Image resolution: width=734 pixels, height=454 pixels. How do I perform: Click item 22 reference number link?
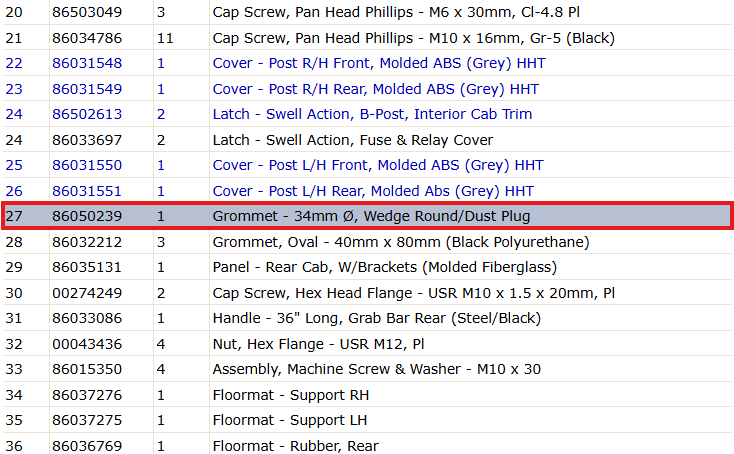pos(14,63)
